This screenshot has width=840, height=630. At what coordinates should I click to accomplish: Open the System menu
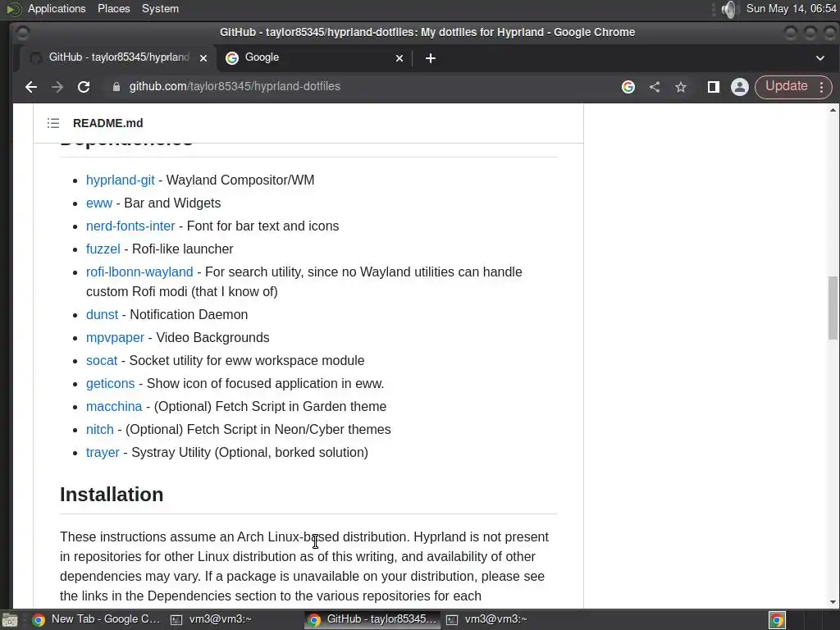(160, 8)
